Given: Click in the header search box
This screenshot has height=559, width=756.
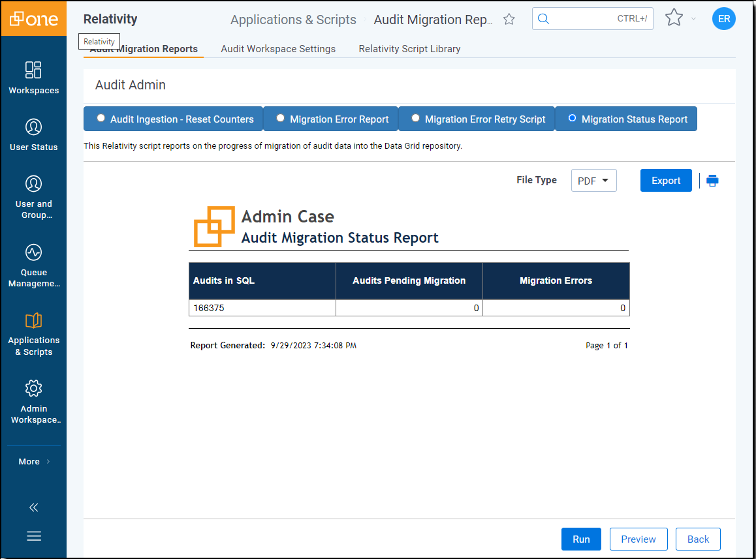Looking at the screenshot, I should click(x=581, y=19).
